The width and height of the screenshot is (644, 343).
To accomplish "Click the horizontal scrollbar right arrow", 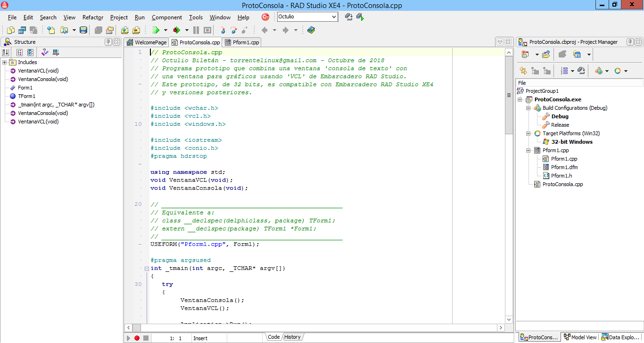I will pyautogui.click(x=501, y=327).
